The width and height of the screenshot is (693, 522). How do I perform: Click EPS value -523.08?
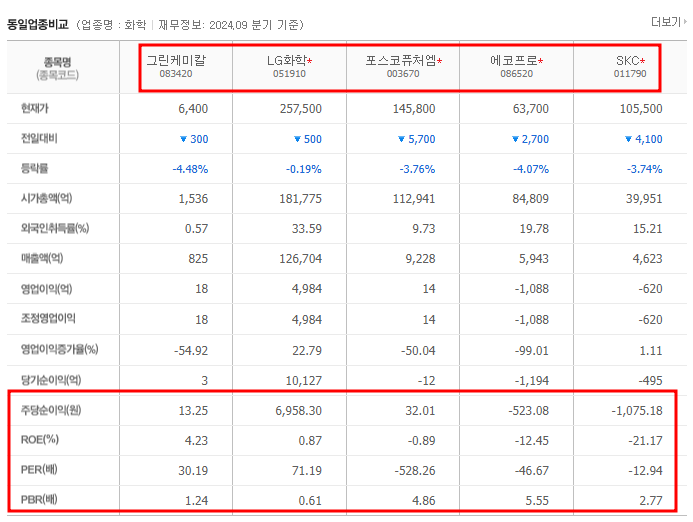529,411
